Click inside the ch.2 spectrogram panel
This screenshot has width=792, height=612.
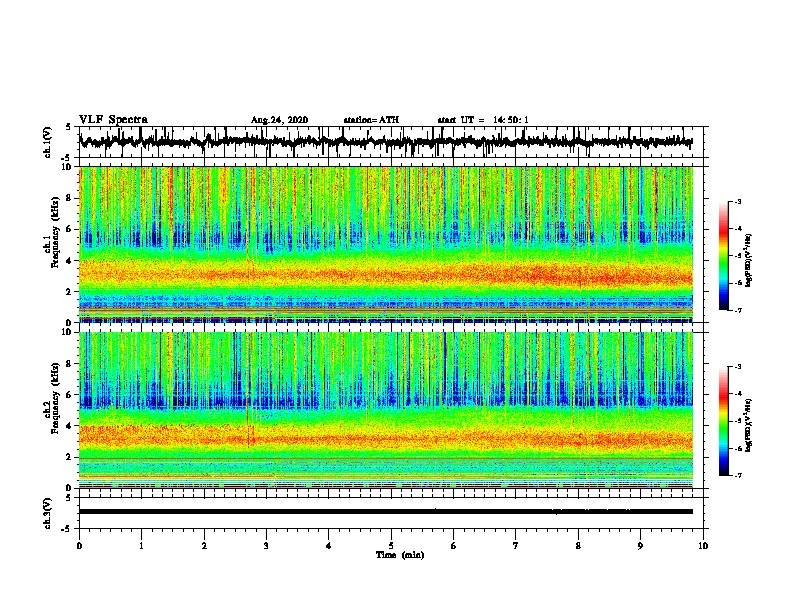click(x=386, y=410)
